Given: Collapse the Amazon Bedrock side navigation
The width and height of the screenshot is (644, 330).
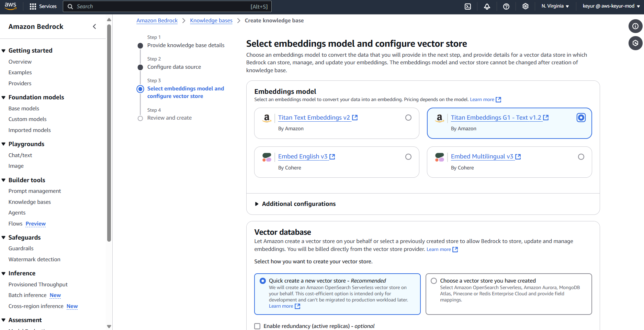Looking at the screenshot, I should pos(94,26).
